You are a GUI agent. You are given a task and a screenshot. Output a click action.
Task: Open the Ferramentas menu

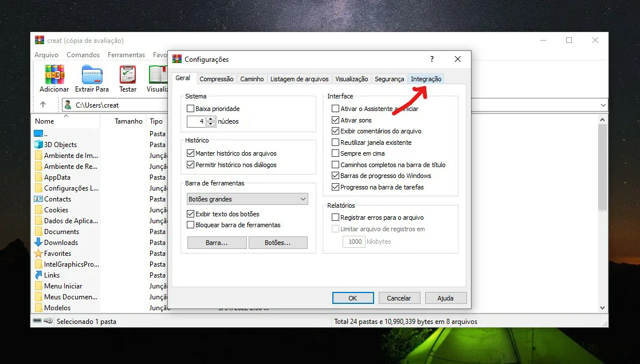click(x=126, y=54)
